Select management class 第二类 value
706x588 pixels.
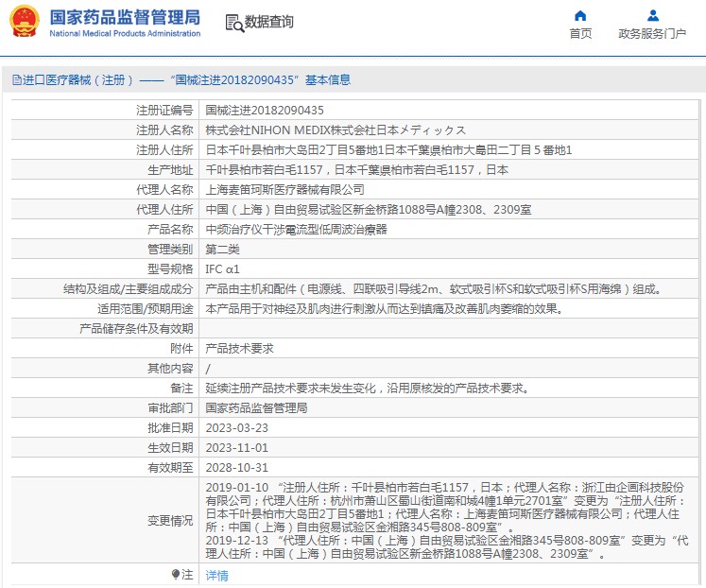[x=222, y=249]
